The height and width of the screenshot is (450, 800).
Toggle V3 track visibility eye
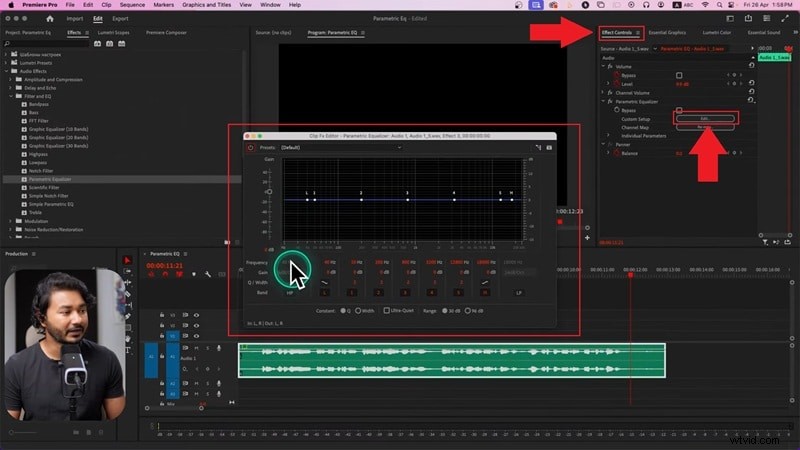(196, 315)
